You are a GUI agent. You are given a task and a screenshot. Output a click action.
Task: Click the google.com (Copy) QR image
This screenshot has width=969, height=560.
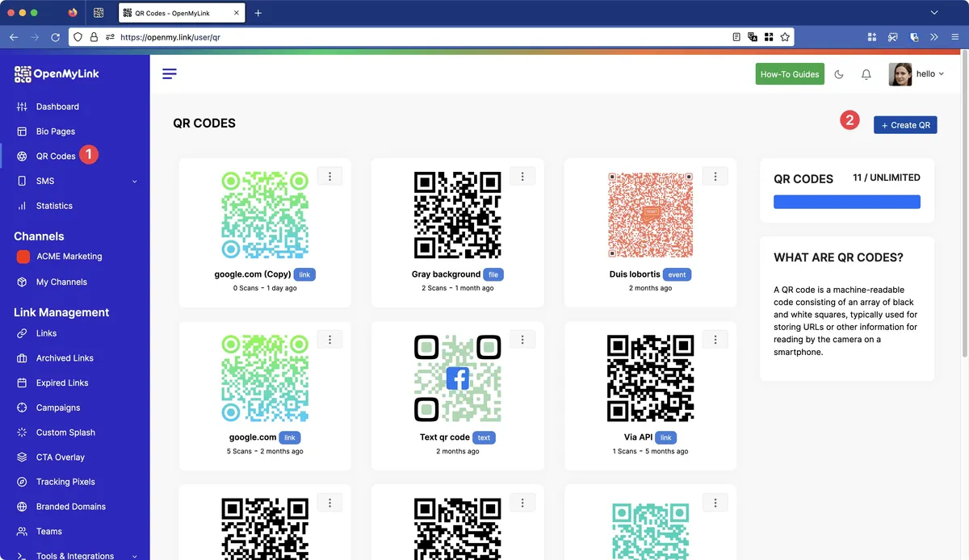point(265,215)
